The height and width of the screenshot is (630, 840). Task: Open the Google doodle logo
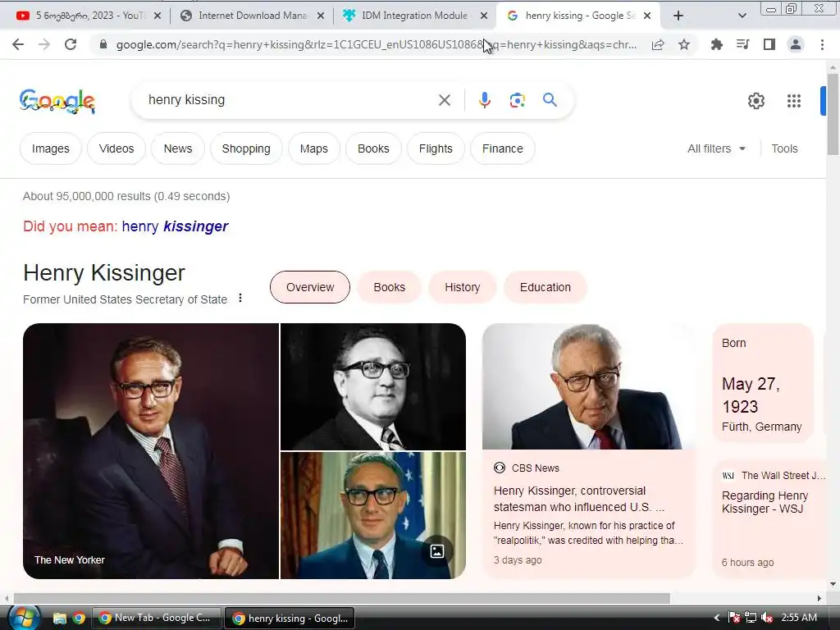(57, 101)
